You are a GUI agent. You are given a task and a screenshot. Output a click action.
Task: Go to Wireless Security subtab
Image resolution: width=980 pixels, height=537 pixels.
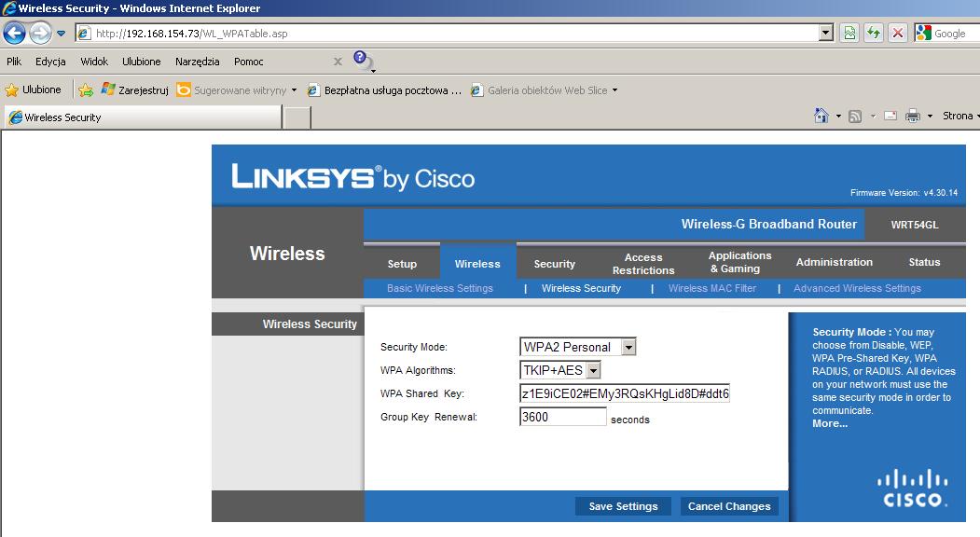pyautogui.click(x=581, y=288)
